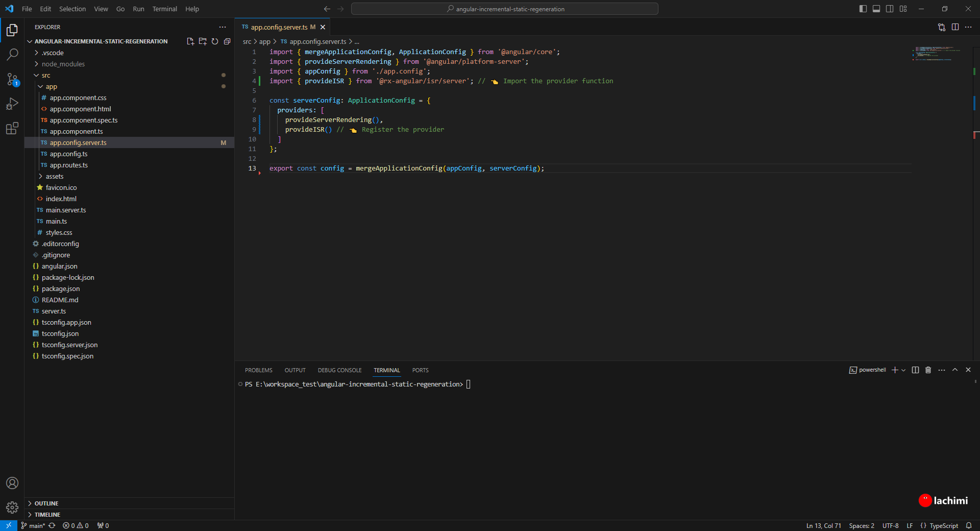Toggle the bottom panel visibility
Image resolution: width=980 pixels, height=531 pixels.
tap(876, 9)
